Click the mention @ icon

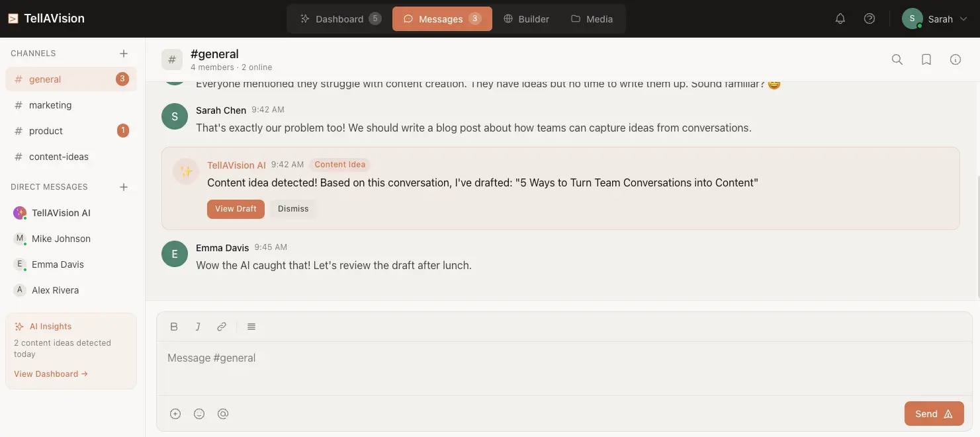click(223, 414)
